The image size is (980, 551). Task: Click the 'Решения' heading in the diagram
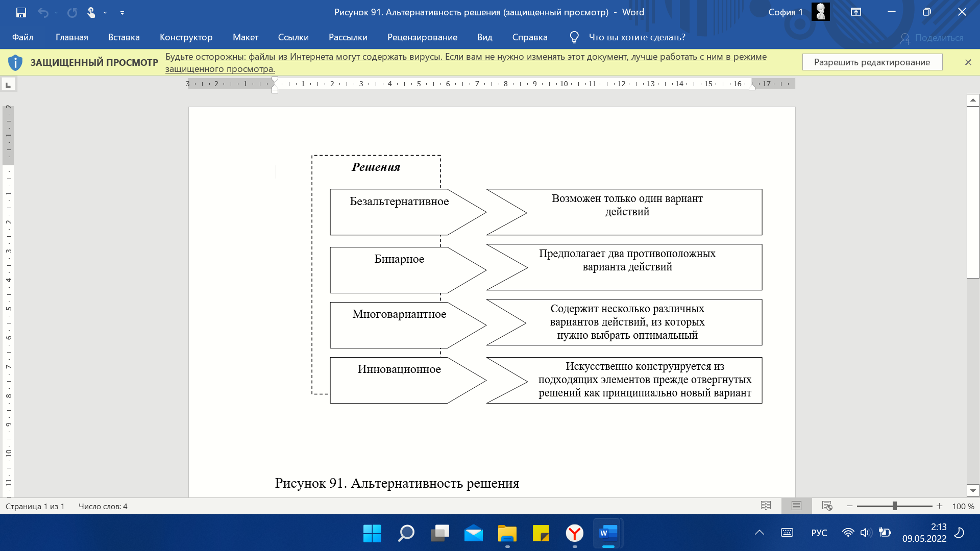tap(376, 167)
